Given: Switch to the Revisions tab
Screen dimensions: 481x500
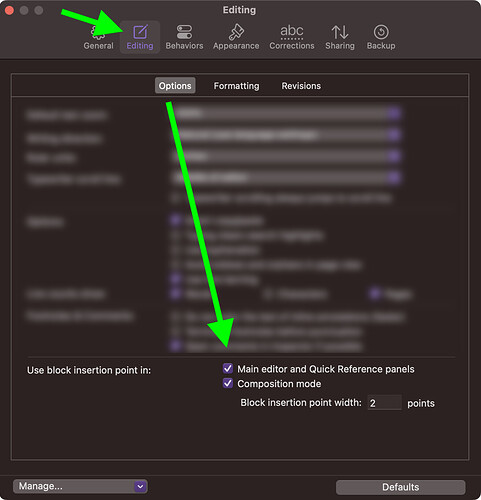Looking at the screenshot, I should coord(301,86).
